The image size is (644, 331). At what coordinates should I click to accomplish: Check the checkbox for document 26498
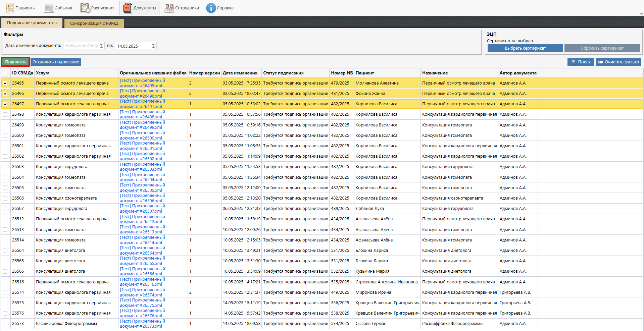coord(5,114)
